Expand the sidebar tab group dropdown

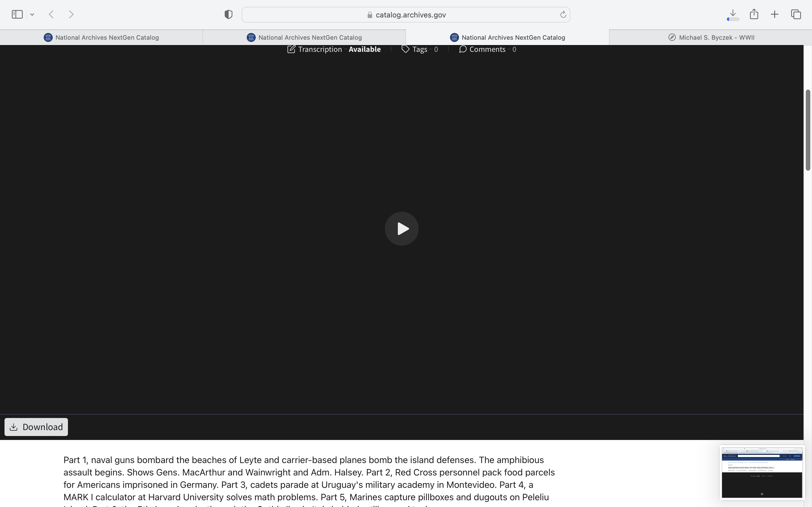[32, 14]
